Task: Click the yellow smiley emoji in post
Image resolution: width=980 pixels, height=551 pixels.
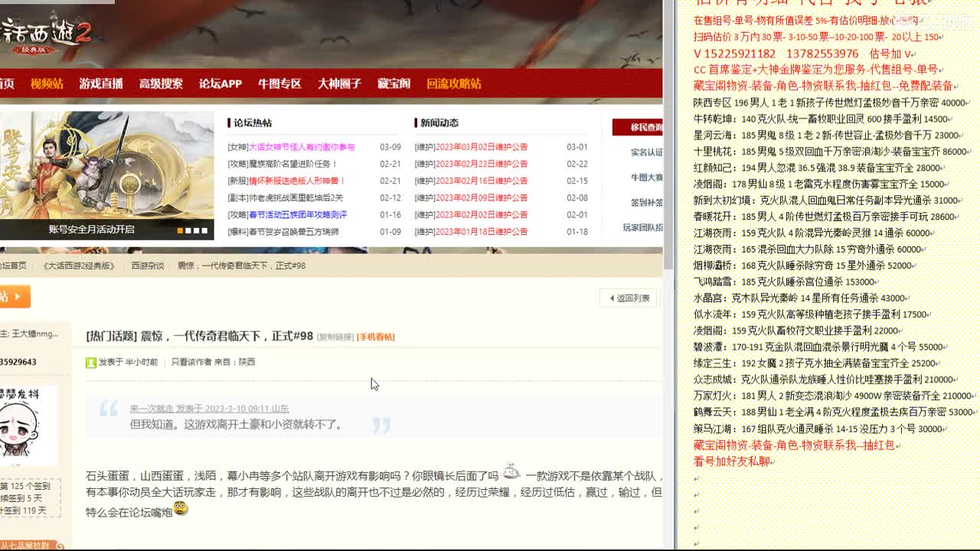Action: 181,507
